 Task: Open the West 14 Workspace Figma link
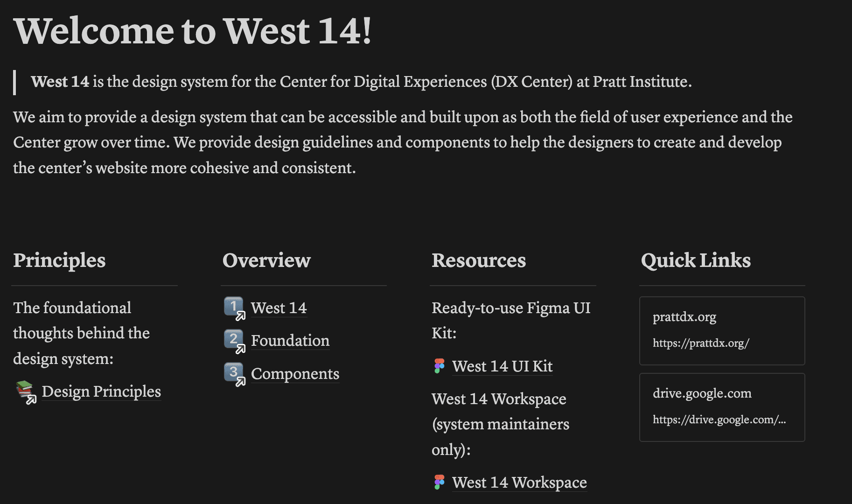click(x=519, y=483)
